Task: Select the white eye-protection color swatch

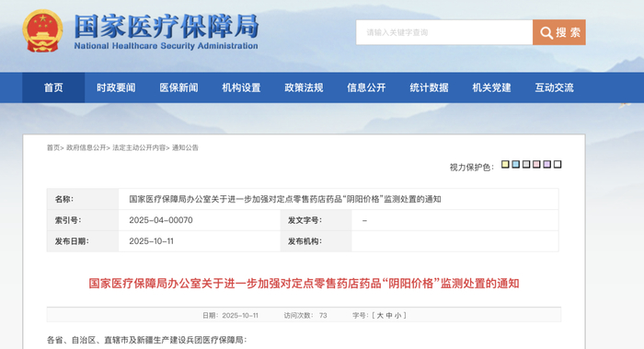Action: pyautogui.click(x=558, y=165)
